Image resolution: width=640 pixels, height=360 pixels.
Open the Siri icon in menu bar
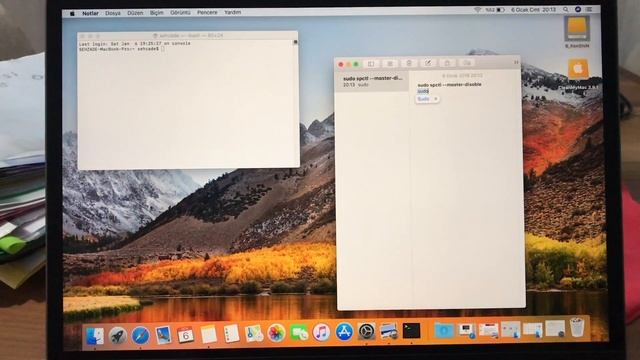[x=578, y=9]
